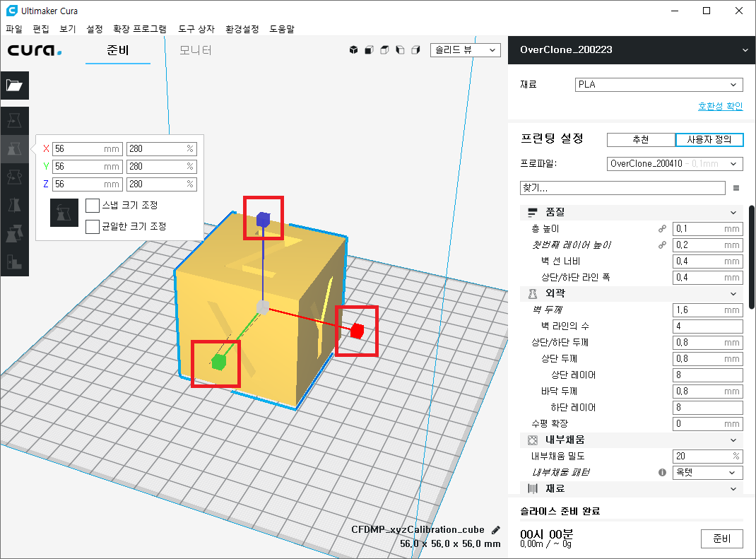Switch print setup to 사용자 정의 mode
This screenshot has width=756, height=559.
(709, 140)
